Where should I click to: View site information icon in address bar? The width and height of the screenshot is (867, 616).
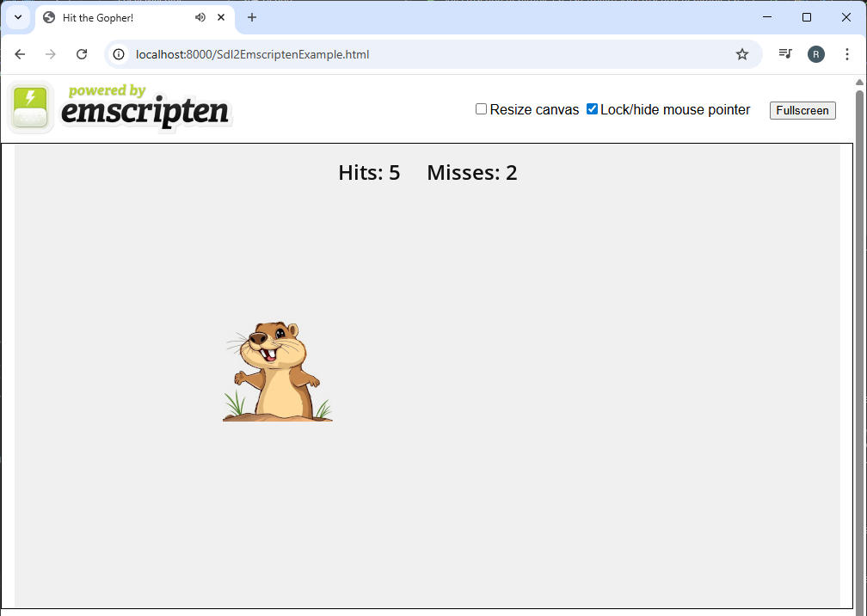point(119,54)
